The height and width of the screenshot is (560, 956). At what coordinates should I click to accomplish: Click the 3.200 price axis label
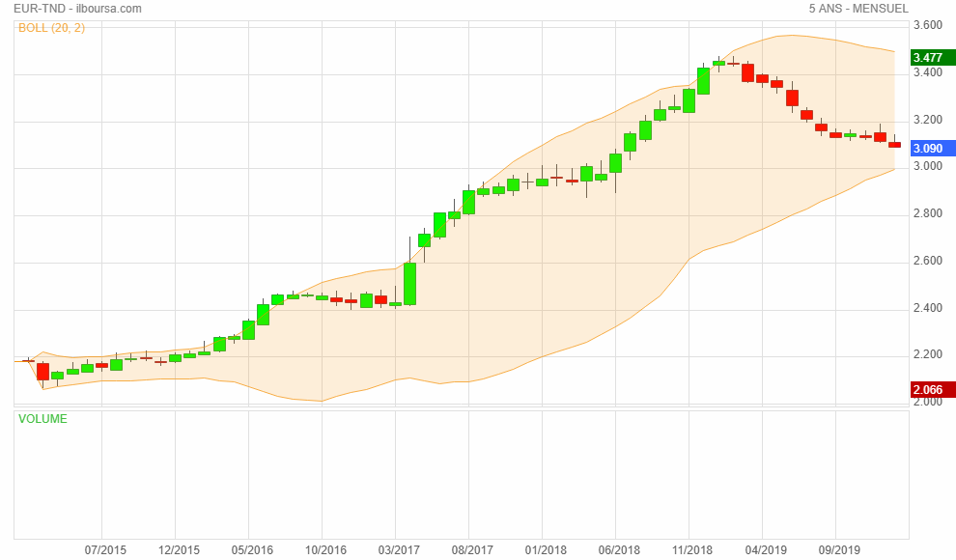pyautogui.click(x=927, y=120)
